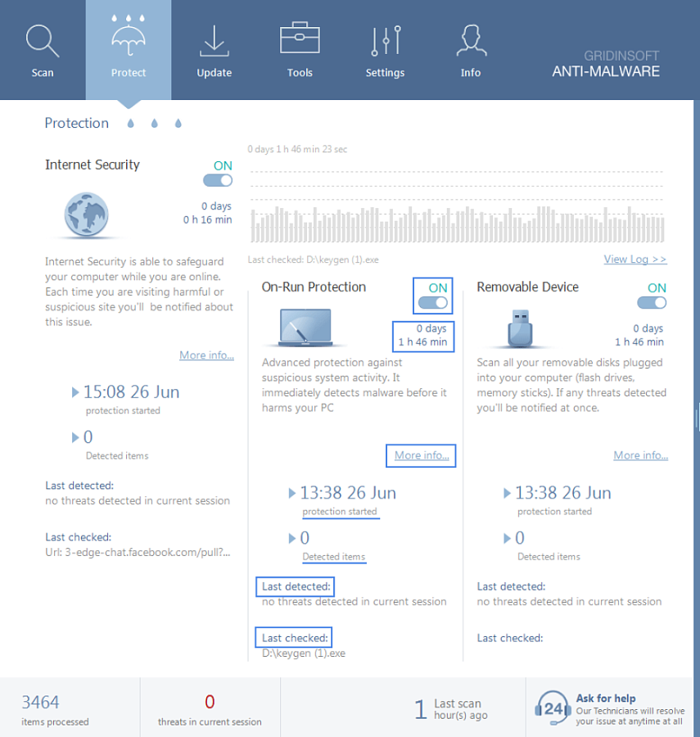Screen dimensions: 700x737
Task: Toggle Internet Security protection switch
Action: tap(218, 180)
